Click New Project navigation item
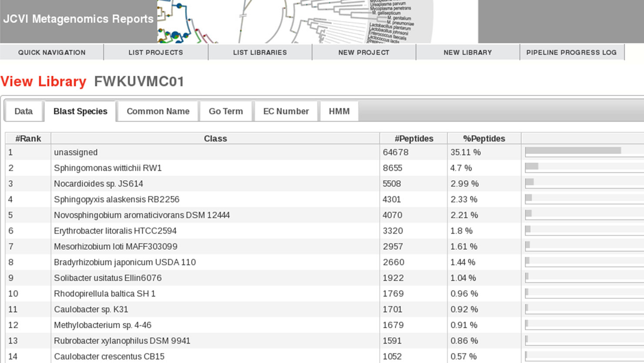This screenshot has width=644, height=363. [364, 52]
